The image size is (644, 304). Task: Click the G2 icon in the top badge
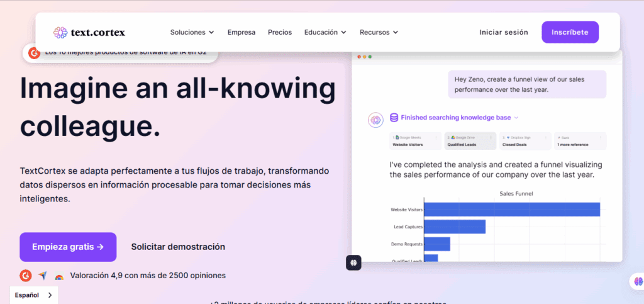coord(34,53)
